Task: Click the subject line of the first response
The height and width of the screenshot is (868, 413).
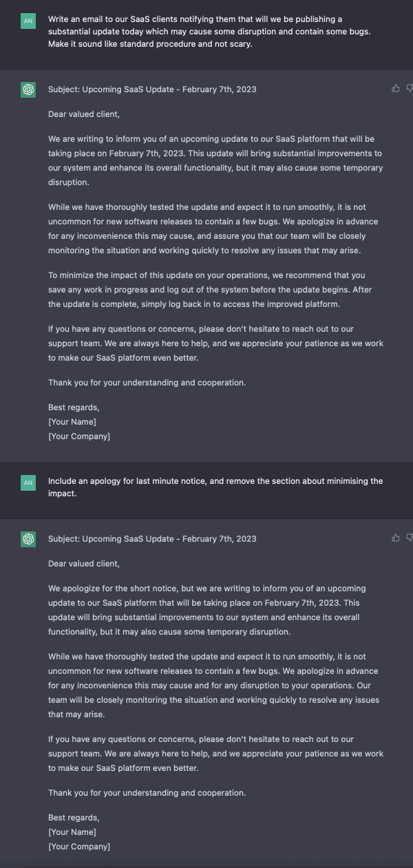Action: (152, 89)
